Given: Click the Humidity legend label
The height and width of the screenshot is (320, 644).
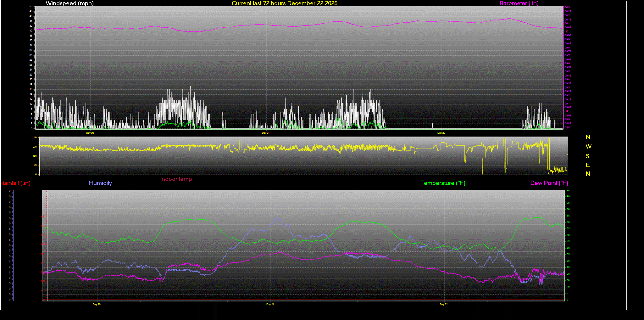Looking at the screenshot, I should [x=100, y=183].
